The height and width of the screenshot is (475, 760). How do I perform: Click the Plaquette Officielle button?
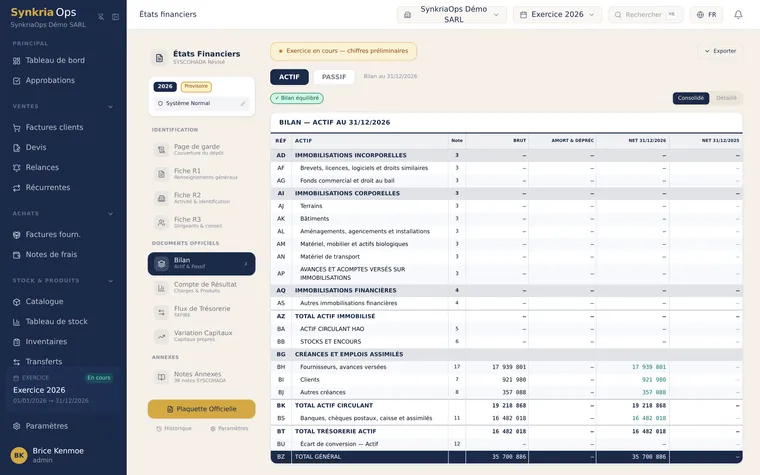pyautogui.click(x=201, y=409)
